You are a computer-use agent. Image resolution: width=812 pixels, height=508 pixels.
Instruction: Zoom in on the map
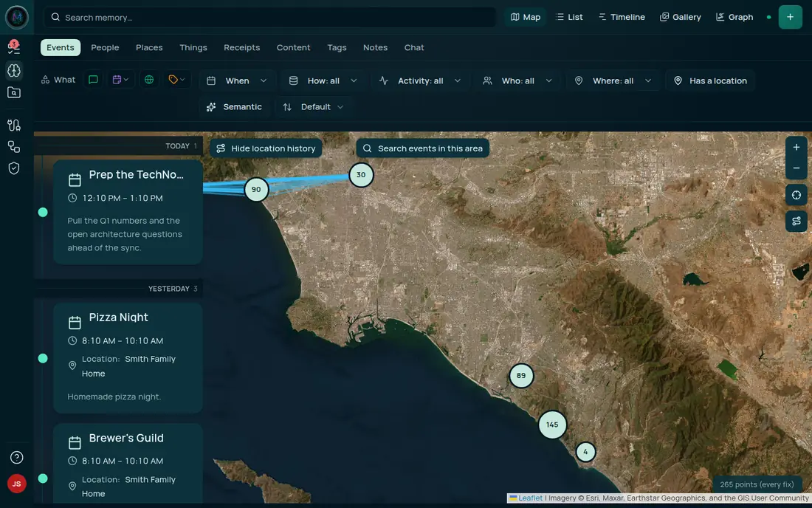coord(796,148)
